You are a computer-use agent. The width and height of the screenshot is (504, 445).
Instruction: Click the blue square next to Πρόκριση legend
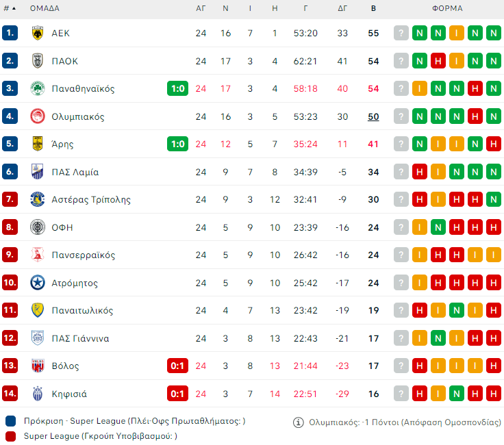click(x=10, y=421)
